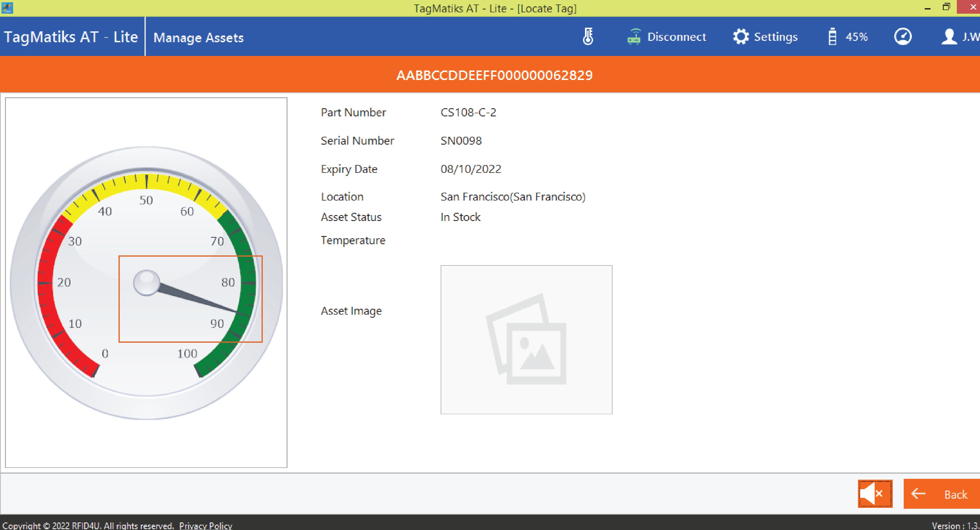Click the gauge needle hub
980x530 pixels.
click(x=146, y=282)
